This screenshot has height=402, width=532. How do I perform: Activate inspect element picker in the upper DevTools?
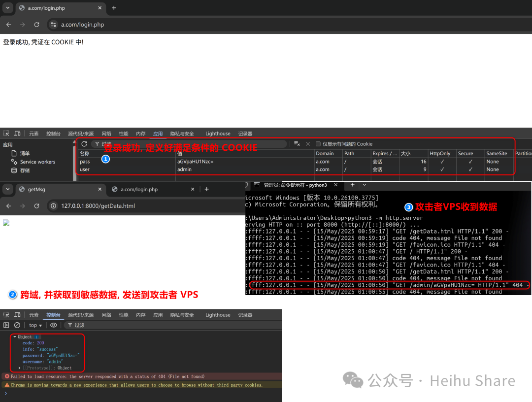click(x=6, y=134)
